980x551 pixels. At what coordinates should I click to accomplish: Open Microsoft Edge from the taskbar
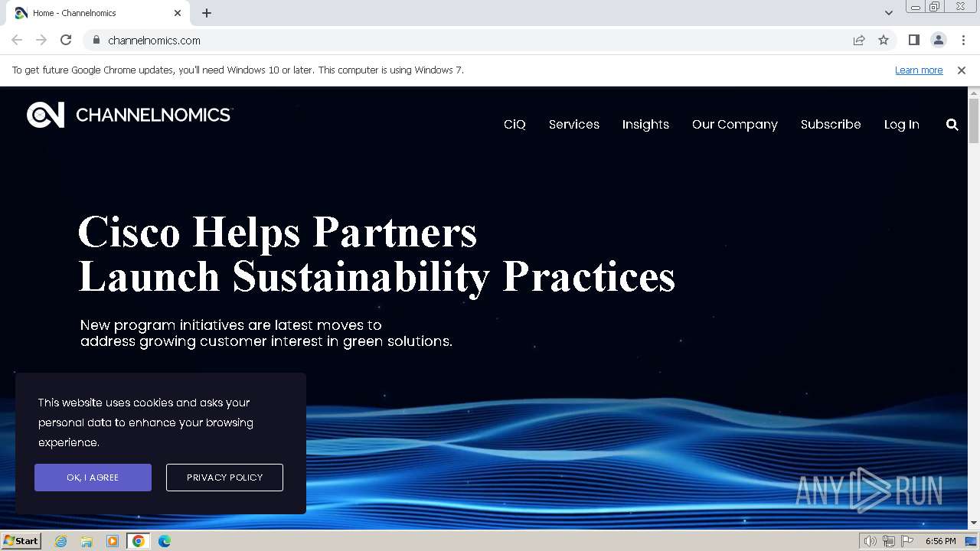coord(165,541)
